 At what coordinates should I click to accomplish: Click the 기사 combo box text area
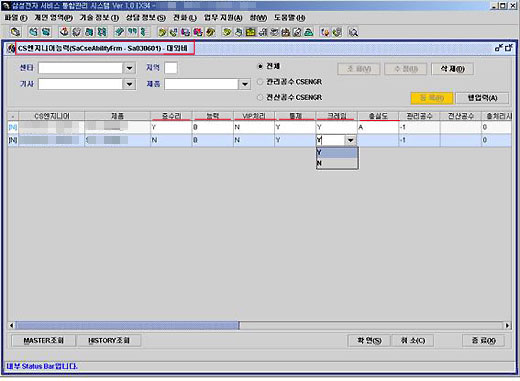[80, 84]
